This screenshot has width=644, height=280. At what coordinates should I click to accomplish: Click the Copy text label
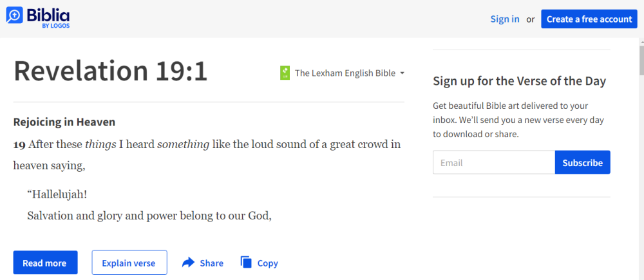pyautogui.click(x=267, y=263)
